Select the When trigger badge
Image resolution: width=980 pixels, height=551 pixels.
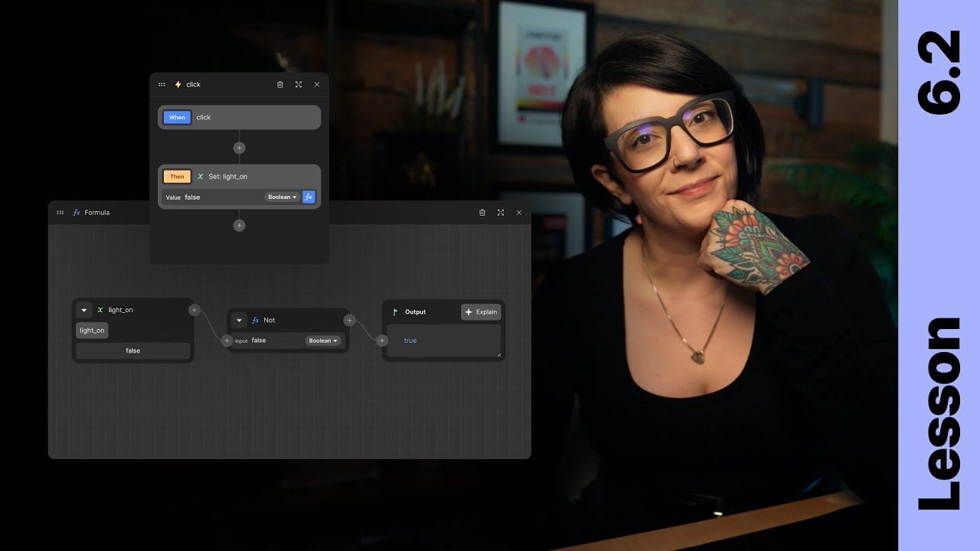click(177, 117)
